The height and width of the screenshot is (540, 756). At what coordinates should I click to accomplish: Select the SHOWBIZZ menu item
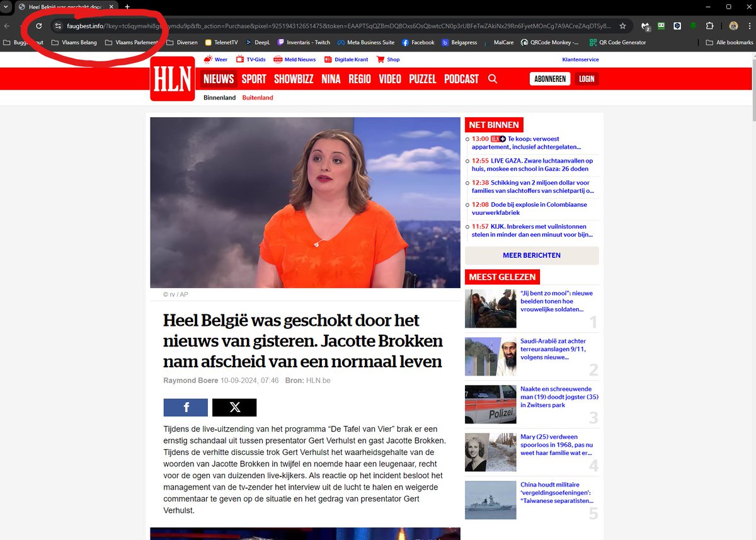tap(294, 79)
